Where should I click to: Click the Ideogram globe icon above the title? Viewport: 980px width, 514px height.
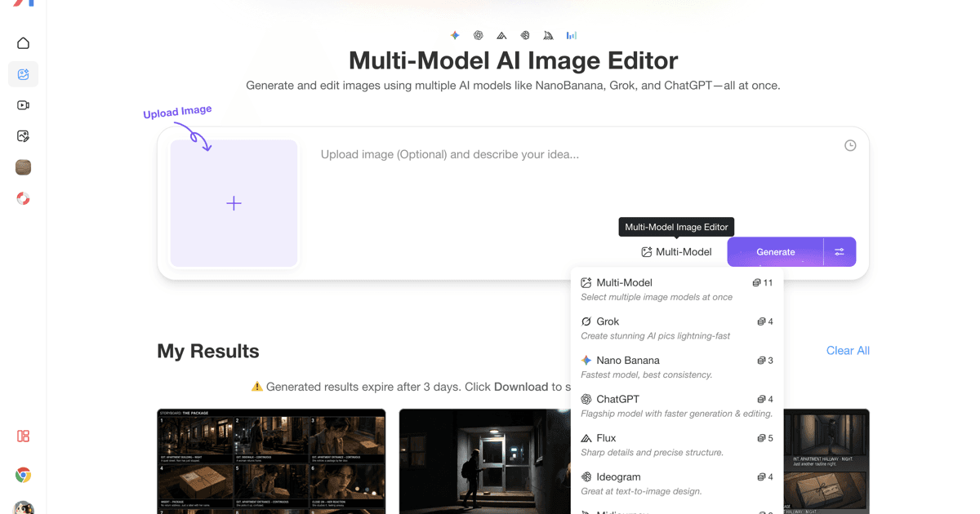525,35
